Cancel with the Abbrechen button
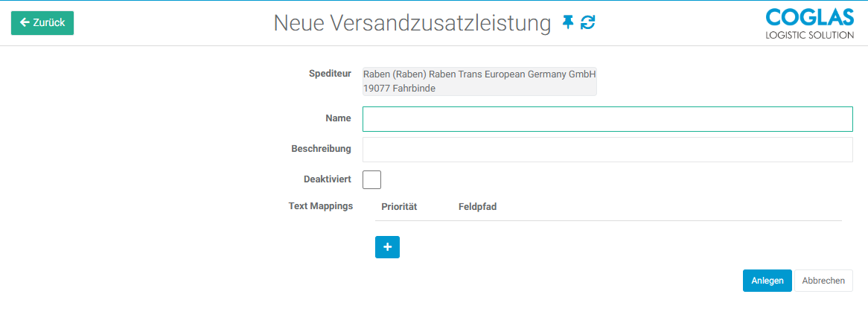The image size is (868, 332). pyautogui.click(x=823, y=281)
